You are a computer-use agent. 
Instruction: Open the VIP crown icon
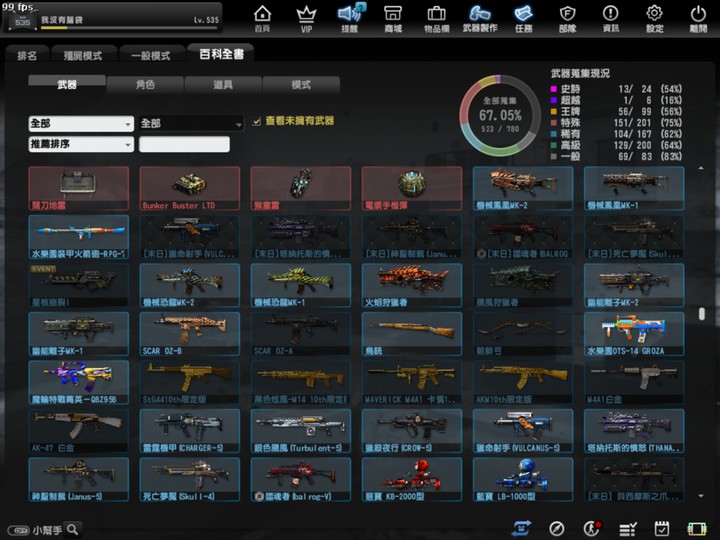click(x=308, y=17)
